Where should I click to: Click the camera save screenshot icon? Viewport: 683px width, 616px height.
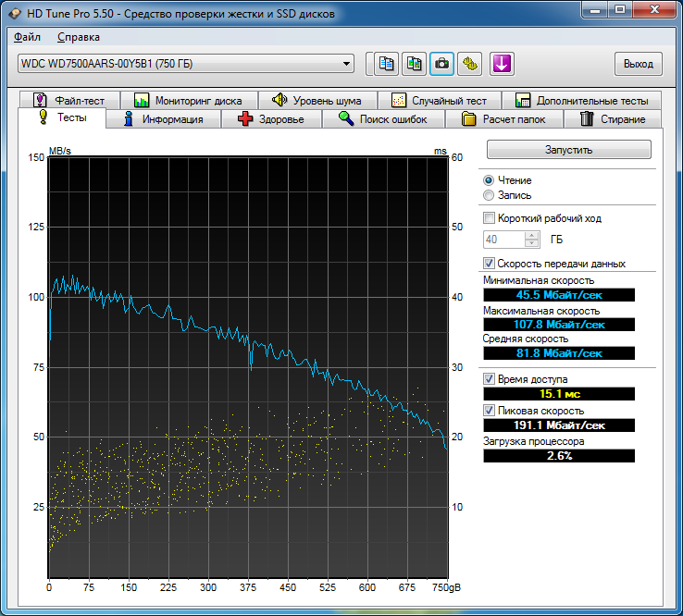[x=441, y=64]
